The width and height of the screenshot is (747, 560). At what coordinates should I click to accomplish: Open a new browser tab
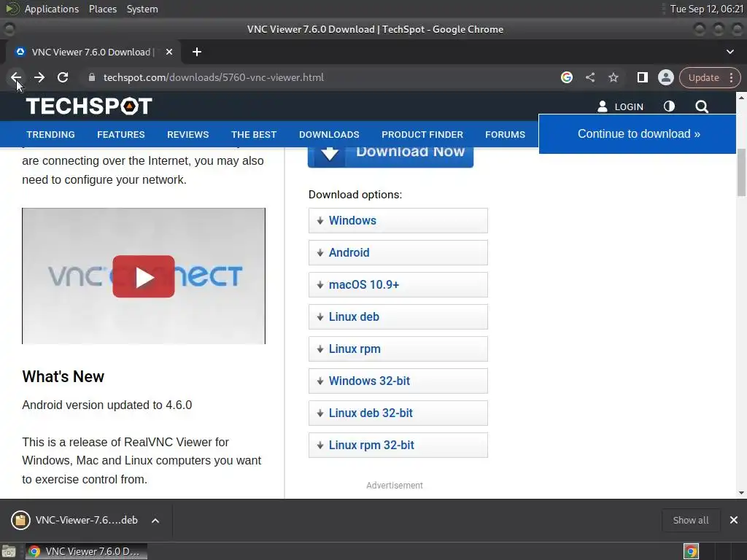197,52
